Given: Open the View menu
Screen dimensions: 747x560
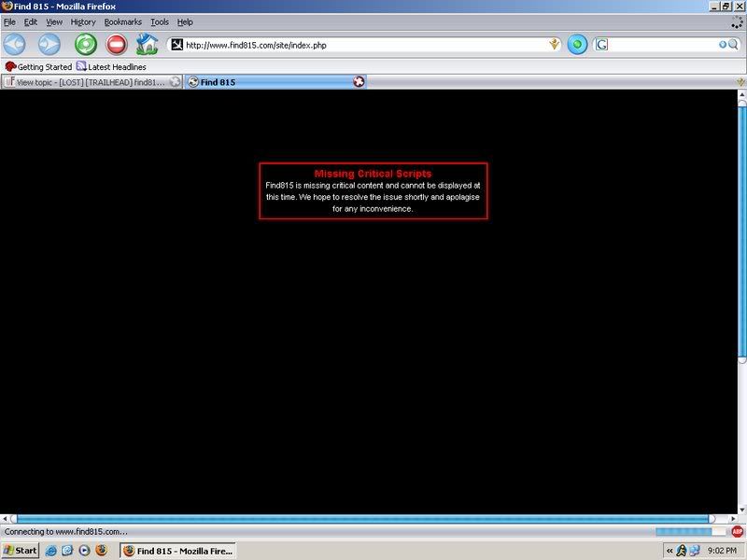Looking at the screenshot, I should tap(54, 21).
